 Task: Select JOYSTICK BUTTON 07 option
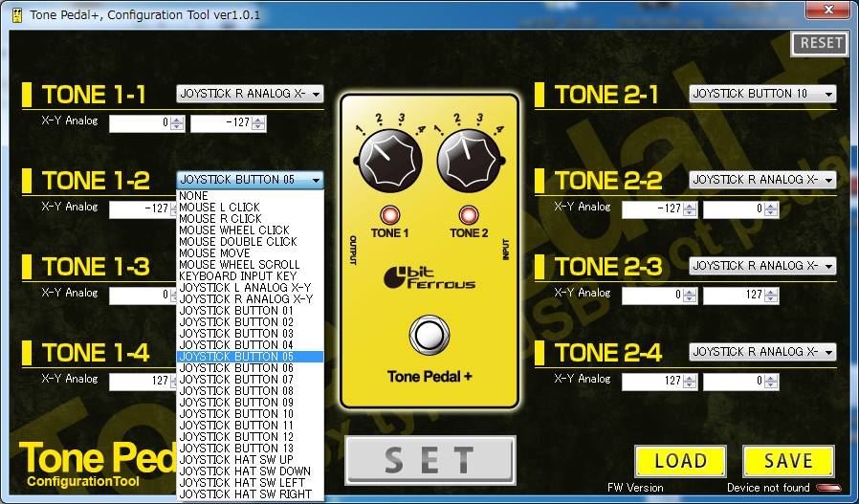pyautogui.click(x=250, y=380)
